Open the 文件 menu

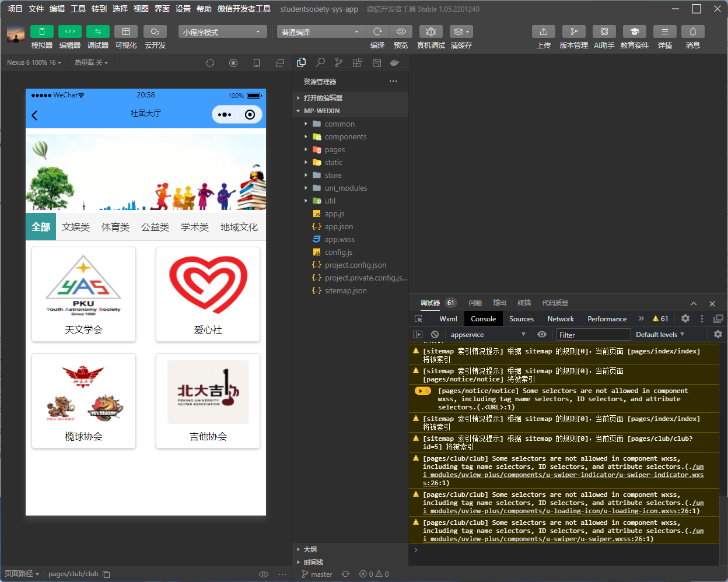36,9
